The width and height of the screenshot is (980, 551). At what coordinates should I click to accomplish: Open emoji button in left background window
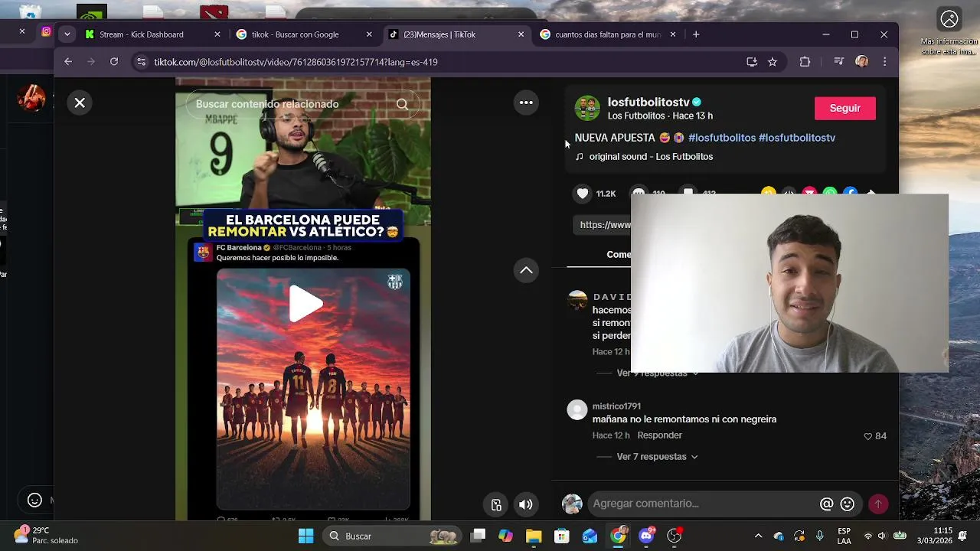click(34, 500)
